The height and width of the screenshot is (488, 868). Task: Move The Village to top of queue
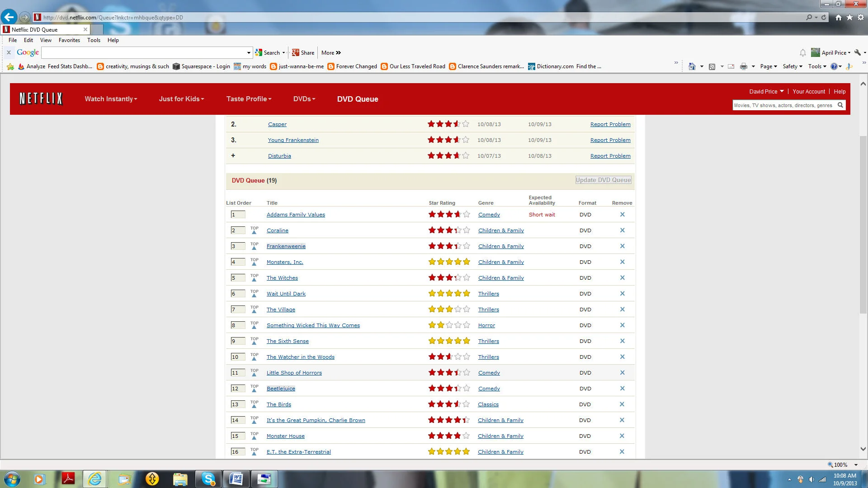pyautogui.click(x=254, y=309)
